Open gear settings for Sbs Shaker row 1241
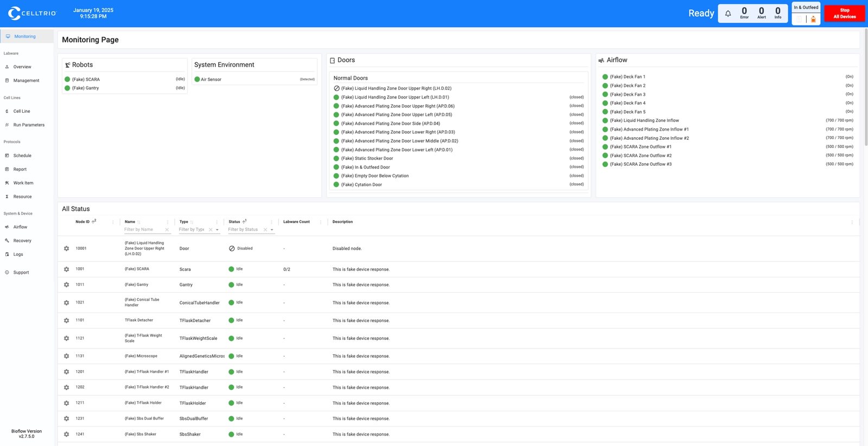This screenshot has height=446, width=868. pos(67,435)
